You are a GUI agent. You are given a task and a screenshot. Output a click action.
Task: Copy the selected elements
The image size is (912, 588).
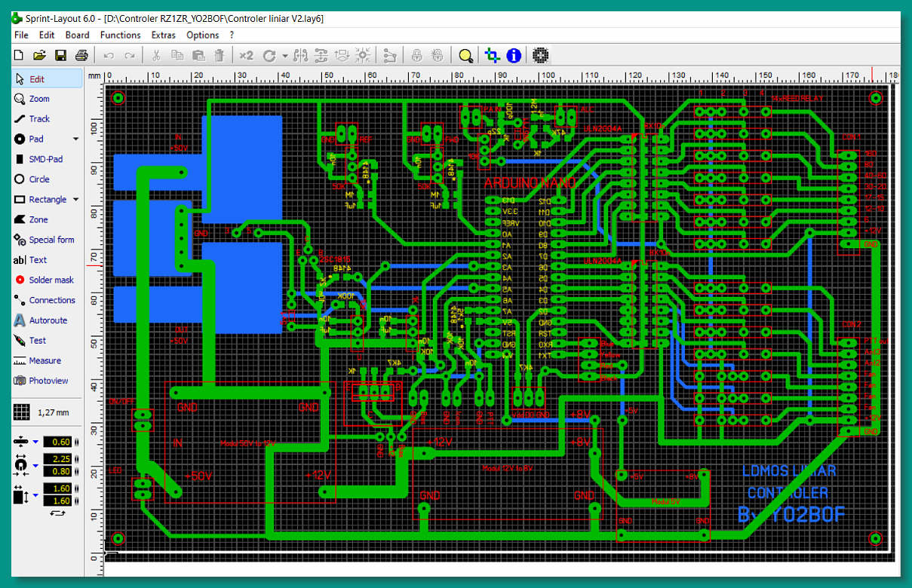click(x=177, y=55)
